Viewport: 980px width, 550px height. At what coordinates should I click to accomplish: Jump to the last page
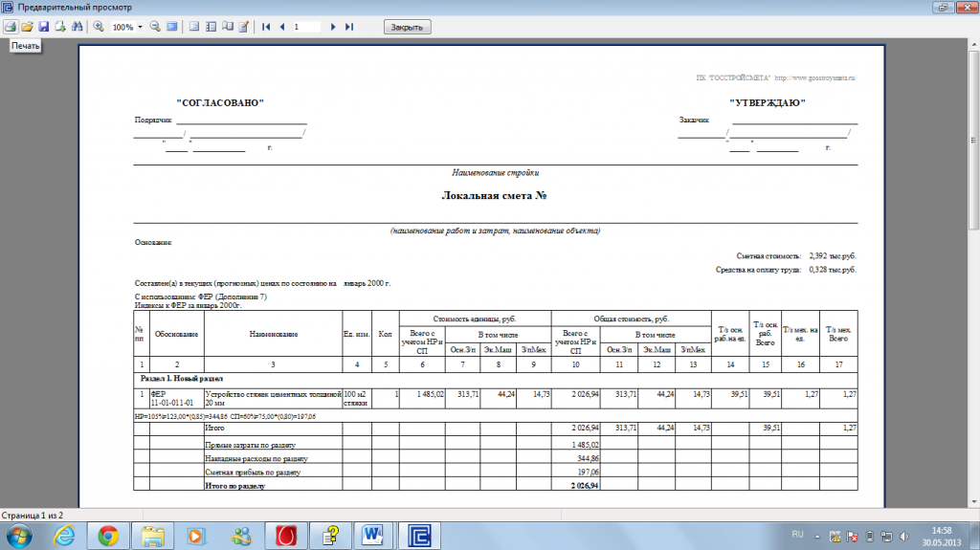coord(349,27)
